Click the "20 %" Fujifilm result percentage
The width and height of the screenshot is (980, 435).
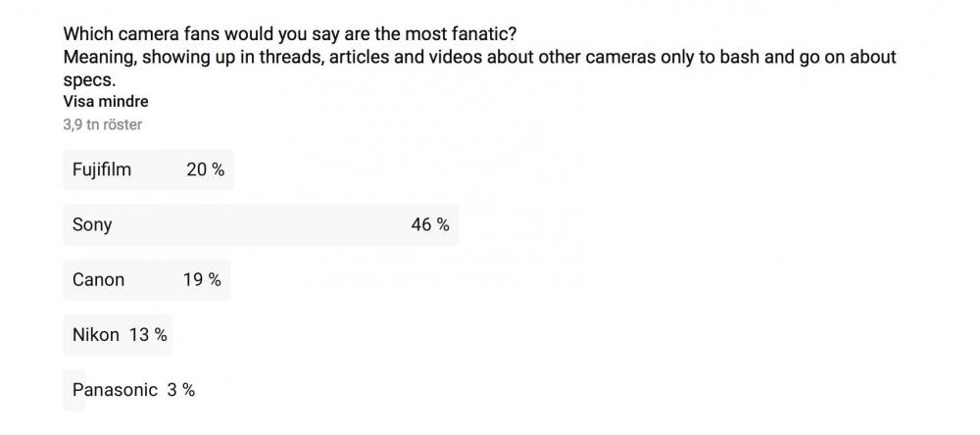pyautogui.click(x=205, y=169)
